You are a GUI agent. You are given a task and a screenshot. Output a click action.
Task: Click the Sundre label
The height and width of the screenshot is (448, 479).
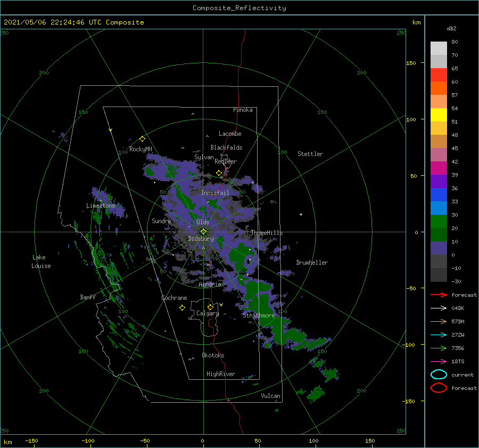[x=161, y=221]
